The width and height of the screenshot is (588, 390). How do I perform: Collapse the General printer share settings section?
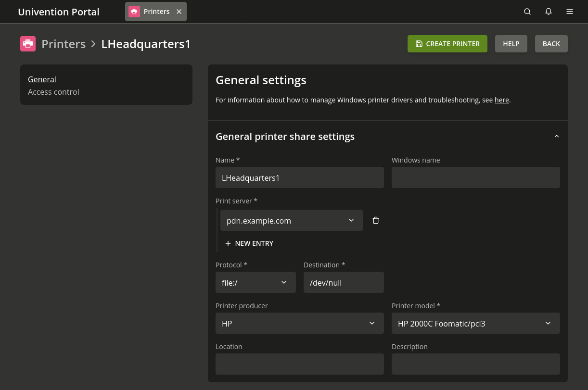(x=556, y=136)
